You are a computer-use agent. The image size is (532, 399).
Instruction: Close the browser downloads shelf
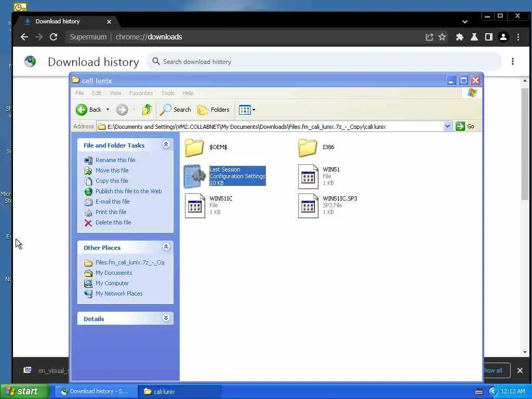point(520,370)
